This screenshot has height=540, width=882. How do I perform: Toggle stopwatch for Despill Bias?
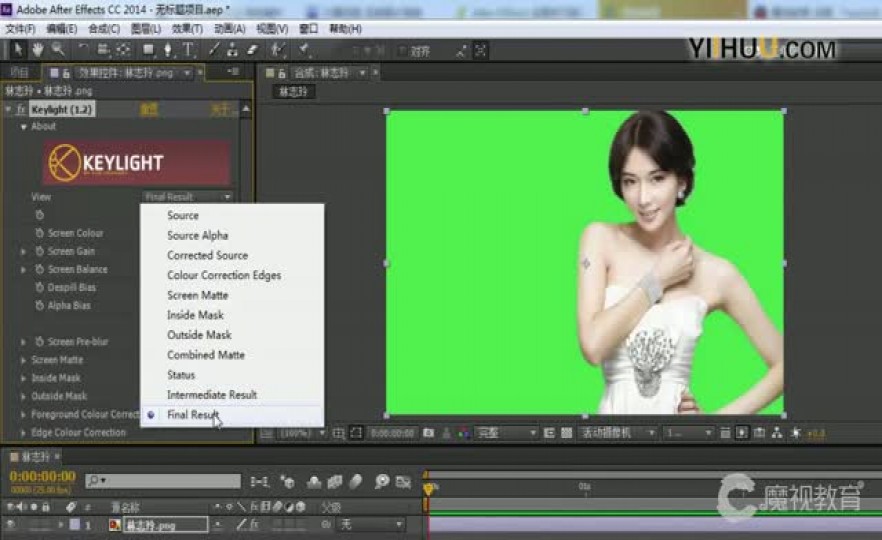[39, 287]
